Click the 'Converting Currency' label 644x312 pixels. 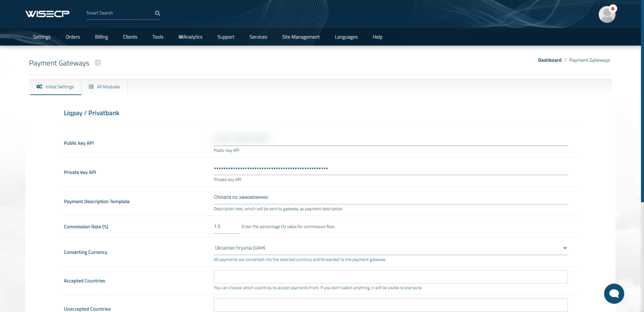coord(86,252)
